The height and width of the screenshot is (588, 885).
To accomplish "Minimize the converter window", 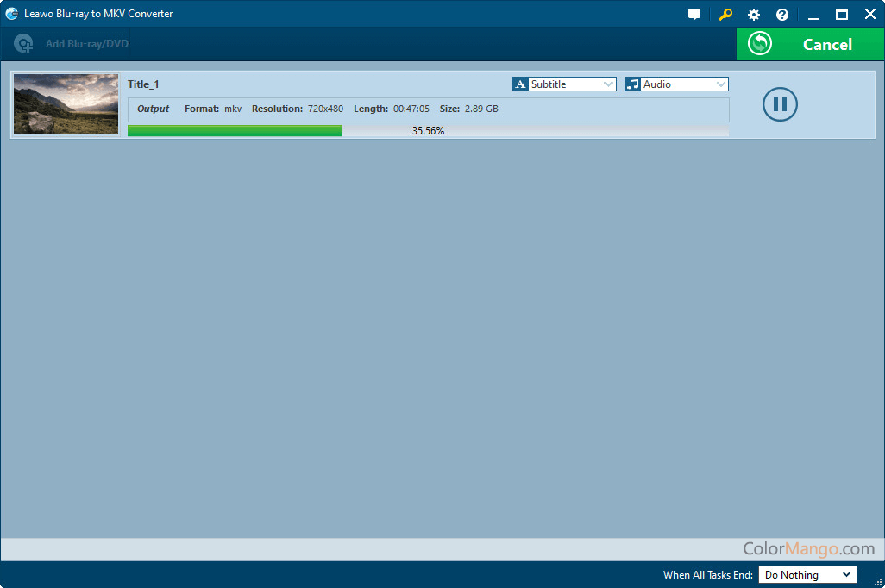I will click(x=813, y=15).
